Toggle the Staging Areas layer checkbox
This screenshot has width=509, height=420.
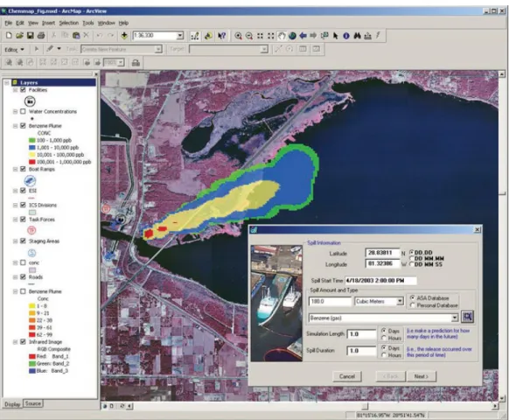coord(23,241)
